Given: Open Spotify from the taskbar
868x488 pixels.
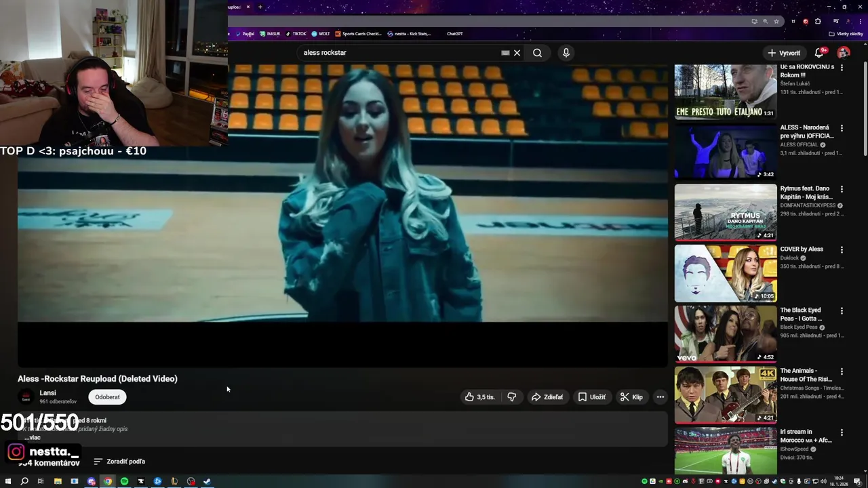Looking at the screenshot, I should (124, 481).
